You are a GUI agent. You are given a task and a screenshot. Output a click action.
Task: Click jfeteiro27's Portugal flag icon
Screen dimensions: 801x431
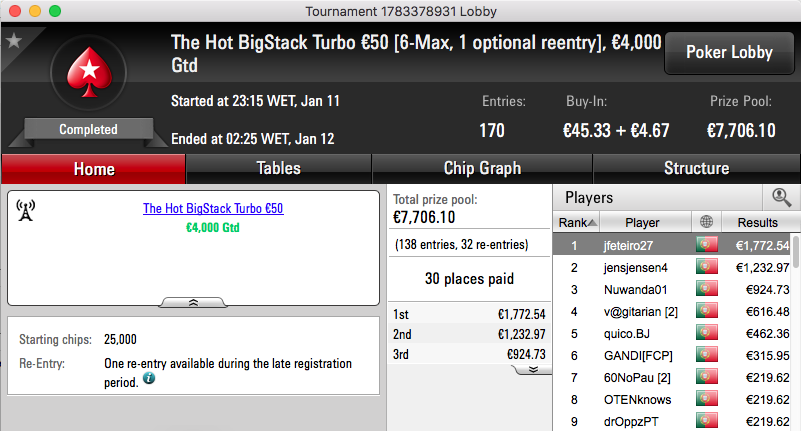click(x=706, y=245)
